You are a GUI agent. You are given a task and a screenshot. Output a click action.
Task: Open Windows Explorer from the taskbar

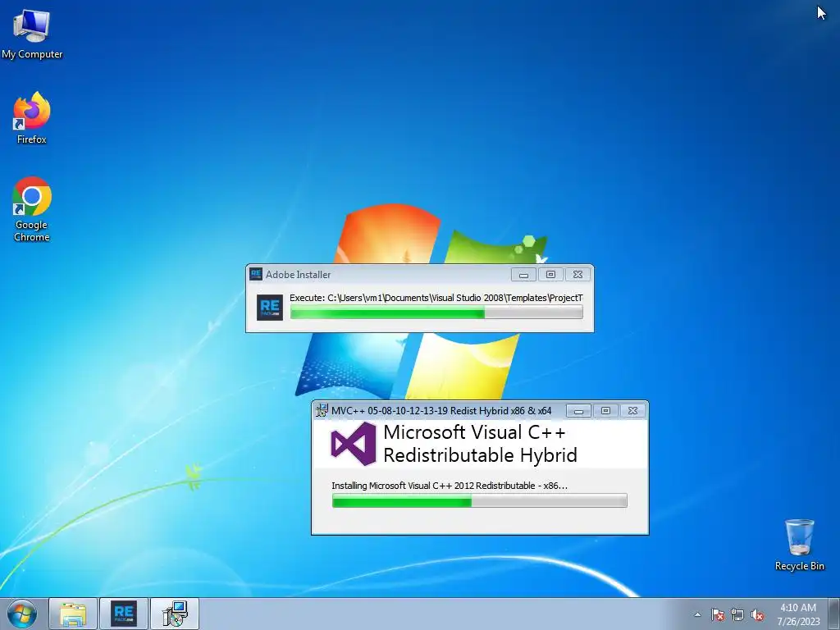(73, 614)
